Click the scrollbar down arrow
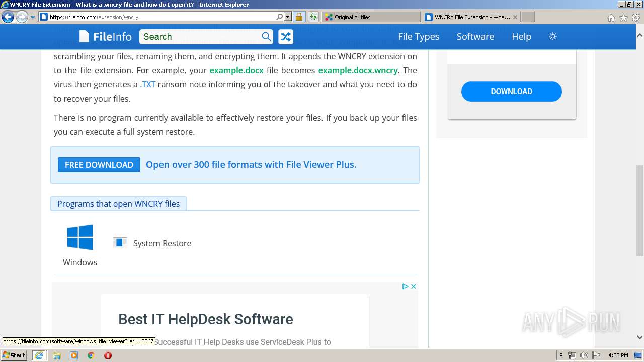This screenshot has height=362, width=644. (639, 337)
